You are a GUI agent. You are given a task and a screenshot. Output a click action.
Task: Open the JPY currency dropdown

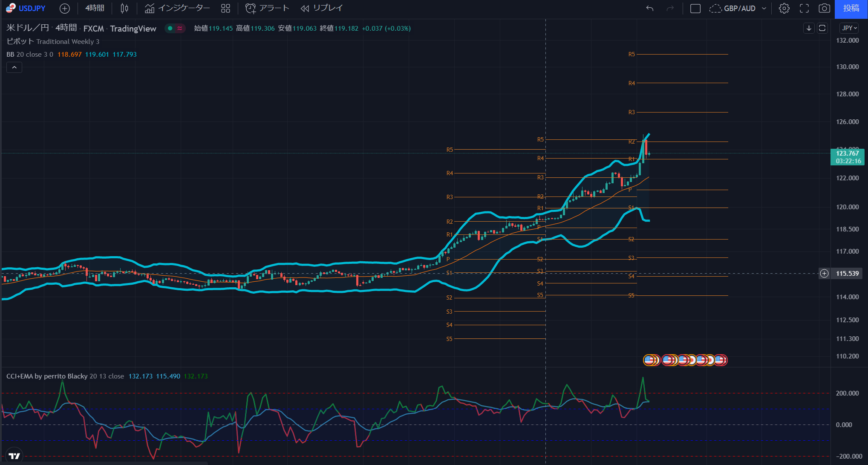point(849,28)
